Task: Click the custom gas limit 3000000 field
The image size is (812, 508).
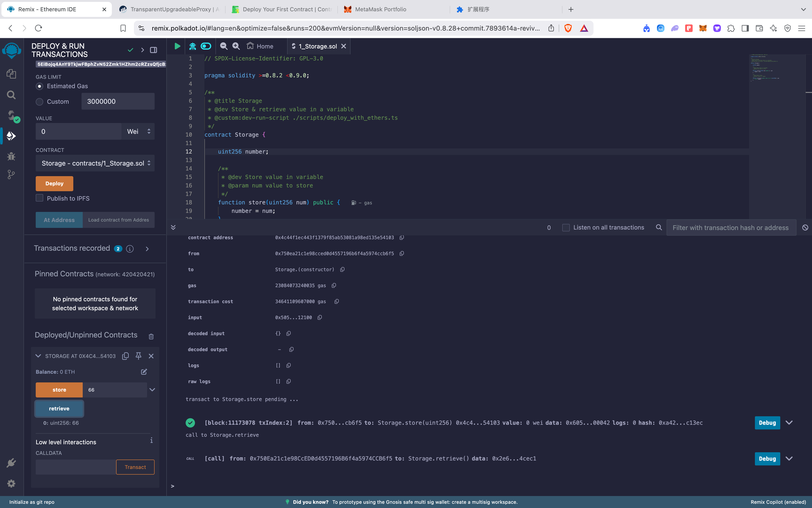Action: tap(118, 101)
